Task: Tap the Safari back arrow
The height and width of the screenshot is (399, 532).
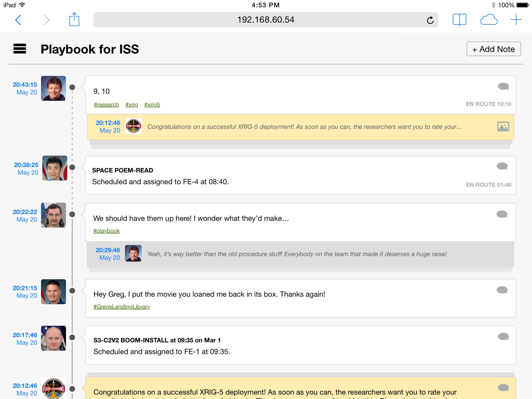Action: coord(18,20)
